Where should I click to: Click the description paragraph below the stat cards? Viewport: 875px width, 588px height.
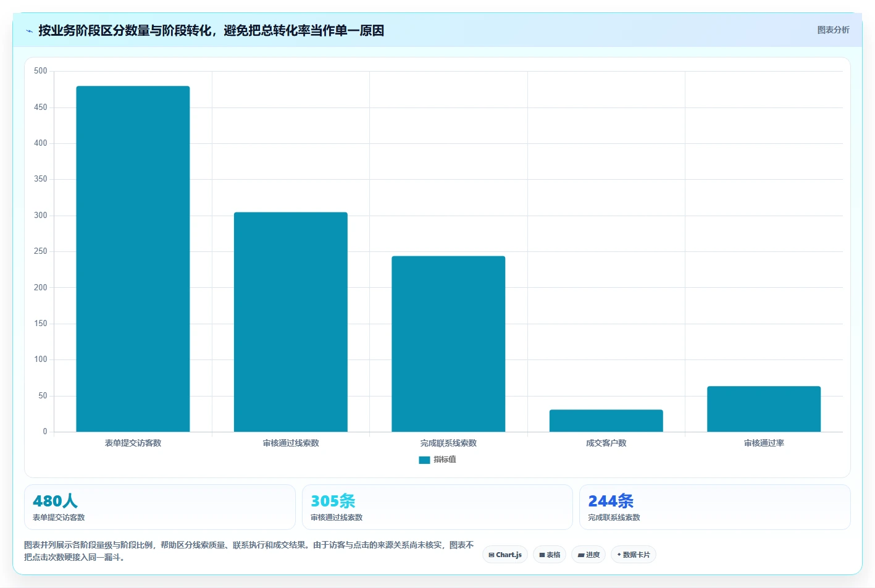tap(249, 551)
